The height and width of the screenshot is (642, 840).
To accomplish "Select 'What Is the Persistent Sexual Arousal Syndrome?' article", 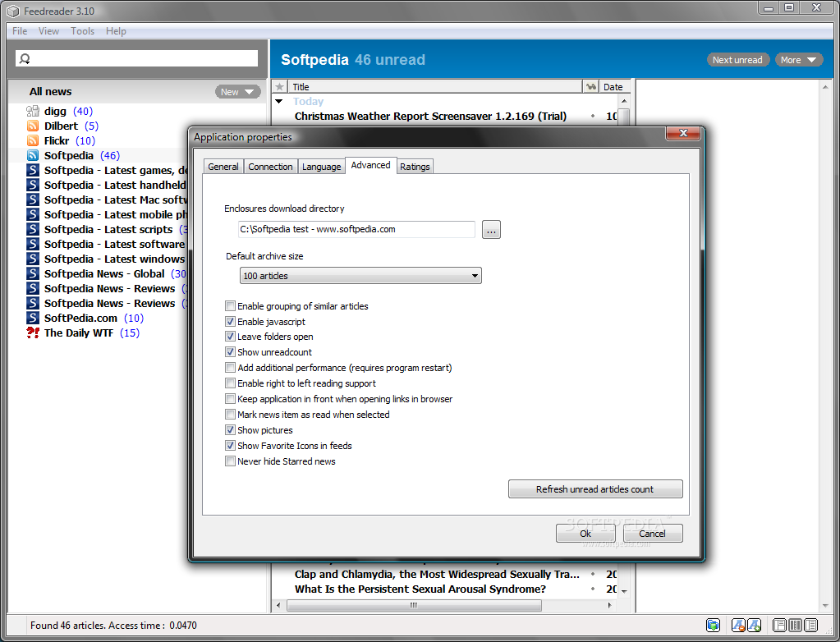I will tap(420, 589).
